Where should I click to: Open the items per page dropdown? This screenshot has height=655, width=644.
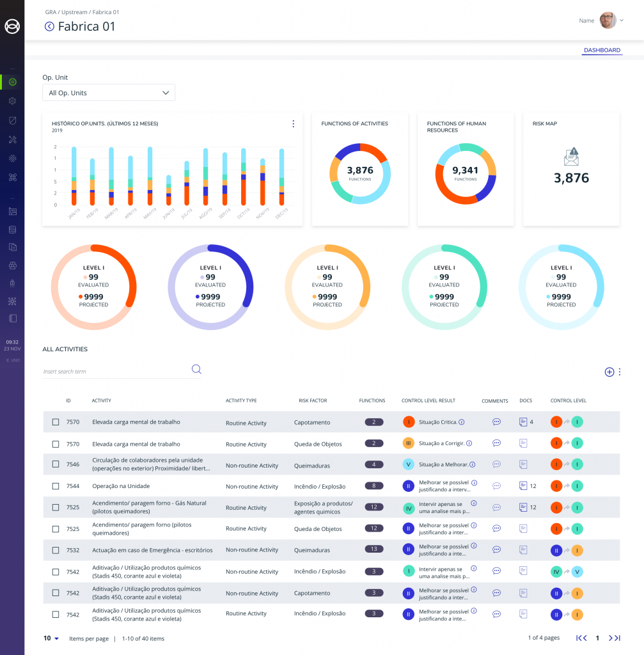pos(51,638)
